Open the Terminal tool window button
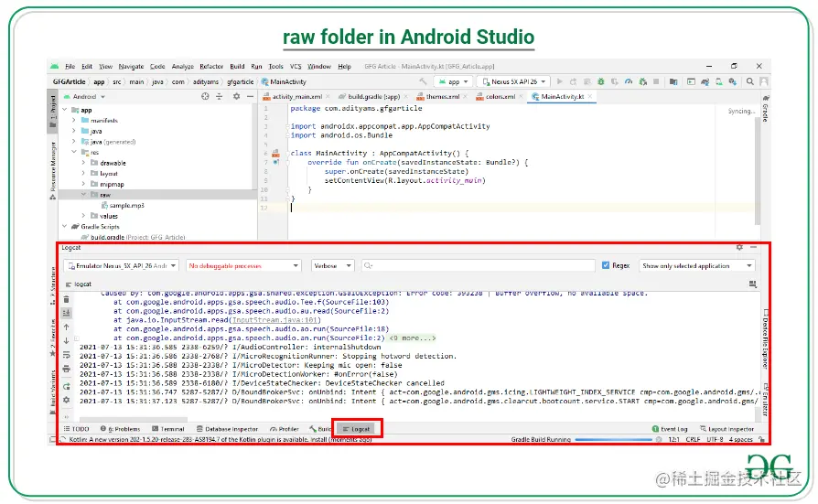 168,429
